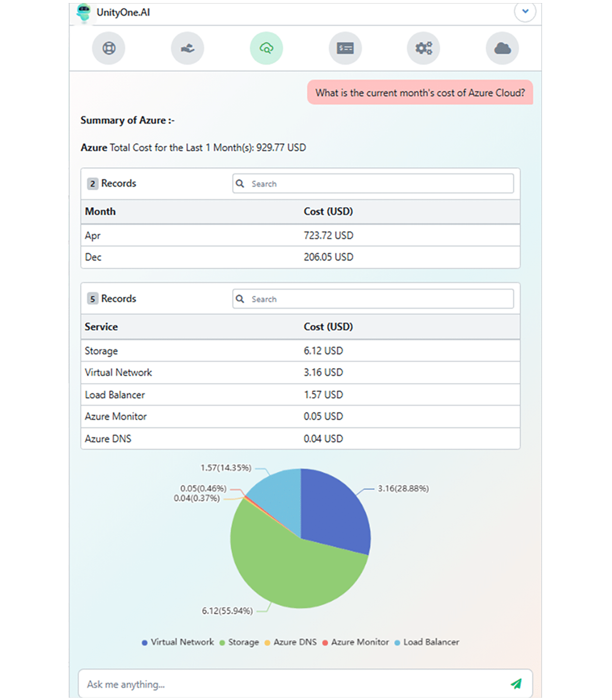
Task: Toggle Load Balancer legend entry
Action: coord(427,642)
